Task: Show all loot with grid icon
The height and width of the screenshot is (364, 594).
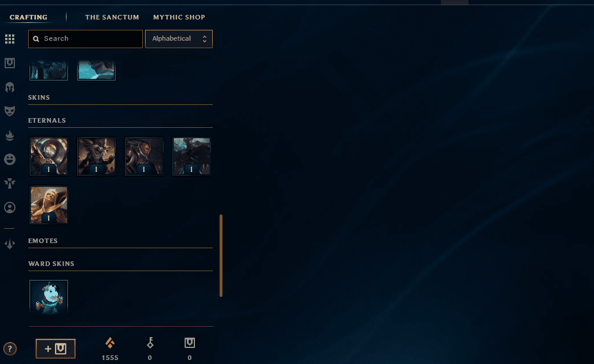Action: tap(10, 38)
